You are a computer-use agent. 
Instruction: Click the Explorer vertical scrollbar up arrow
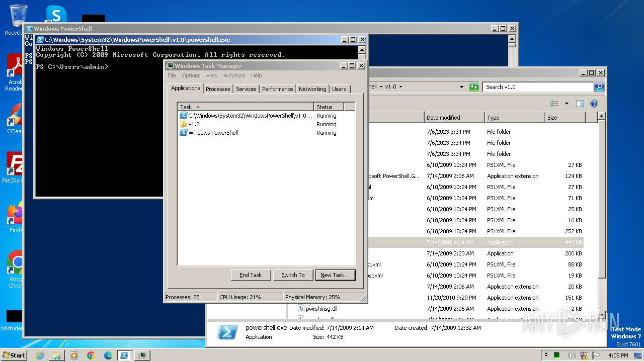pos(601,117)
